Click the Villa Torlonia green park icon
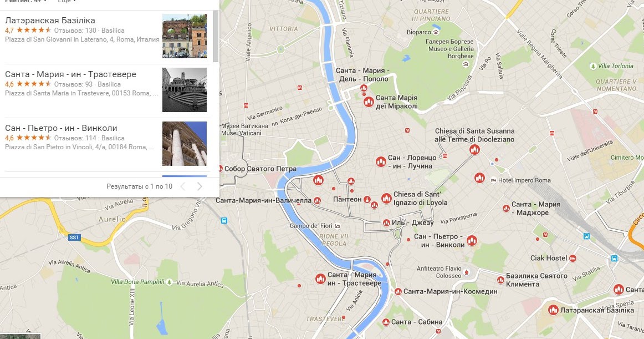644x339 pixels. 592,66
